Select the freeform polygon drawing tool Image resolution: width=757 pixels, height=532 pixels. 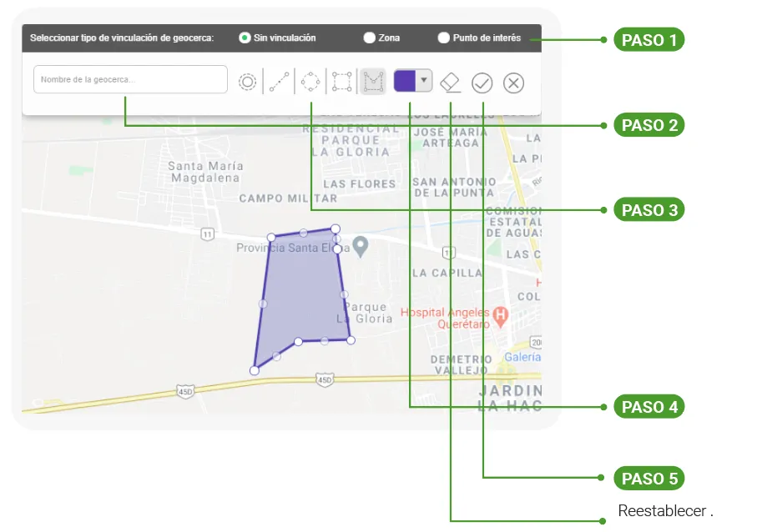[373, 82]
